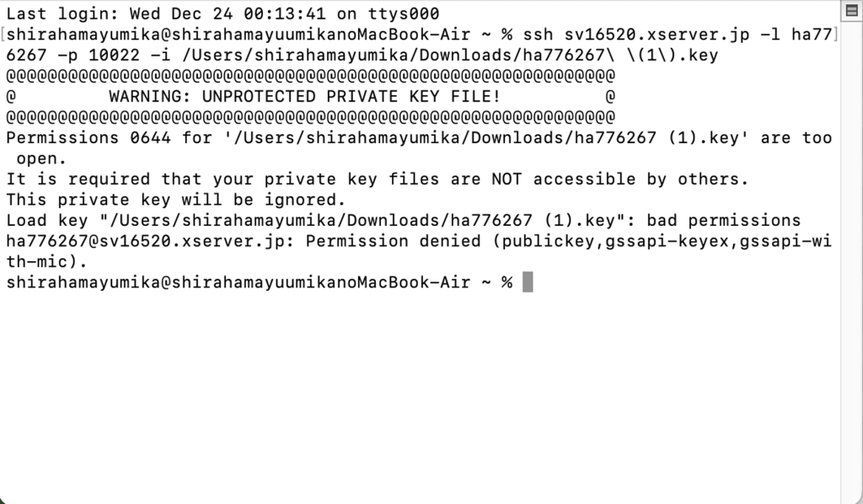Click the vertical scrollbar track
863x504 pixels.
click(851, 253)
